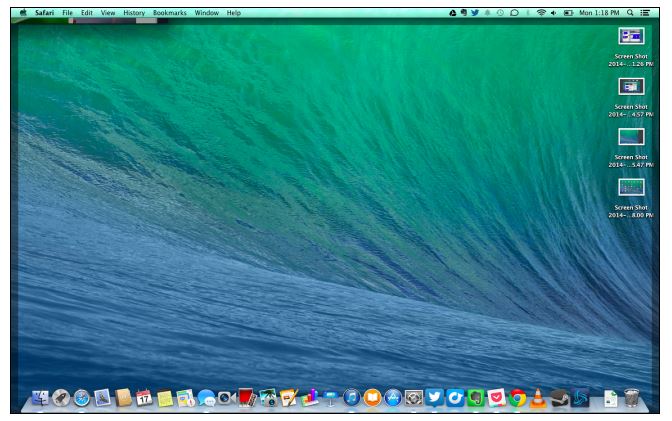Open the History menu

134,13
